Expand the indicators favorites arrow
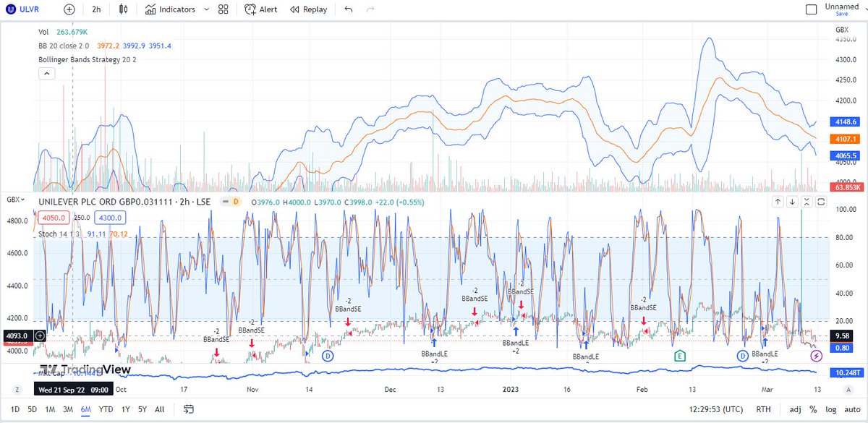This screenshot has height=423, width=868. [x=207, y=9]
